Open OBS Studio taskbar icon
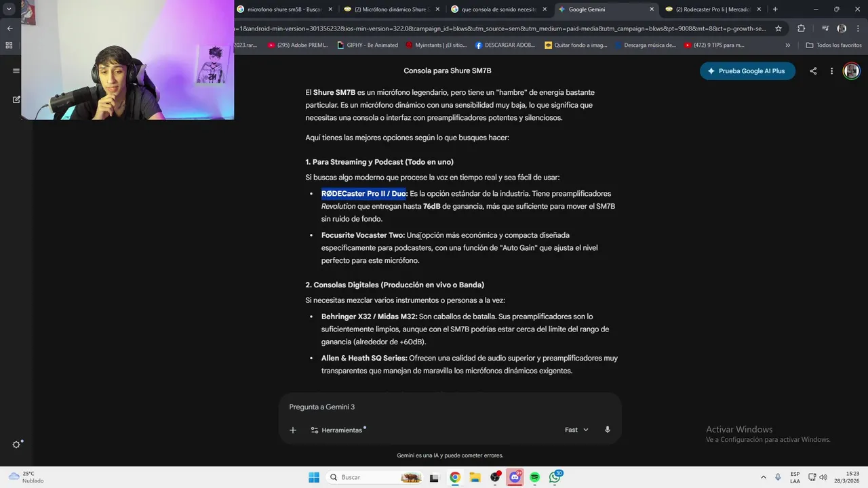This screenshot has height=488, width=868. click(x=495, y=477)
